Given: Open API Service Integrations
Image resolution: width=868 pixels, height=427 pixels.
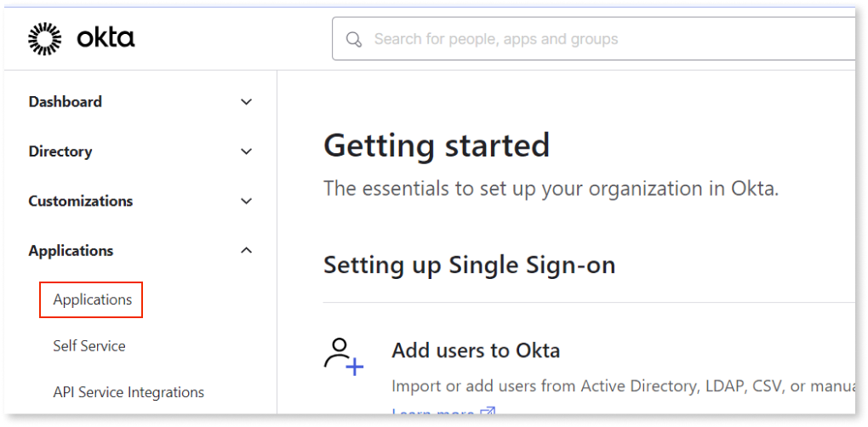Looking at the screenshot, I should pyautogui.click(x=128, y=392).
